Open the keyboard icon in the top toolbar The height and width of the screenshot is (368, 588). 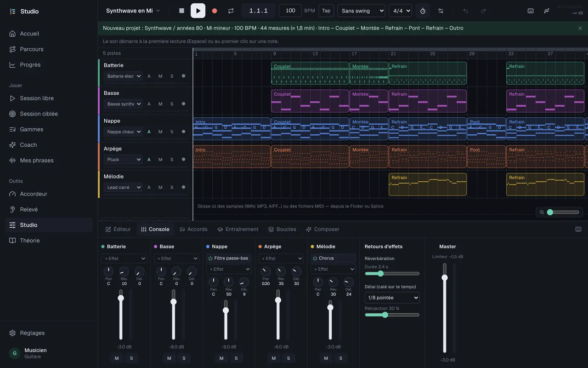(531, 11)
